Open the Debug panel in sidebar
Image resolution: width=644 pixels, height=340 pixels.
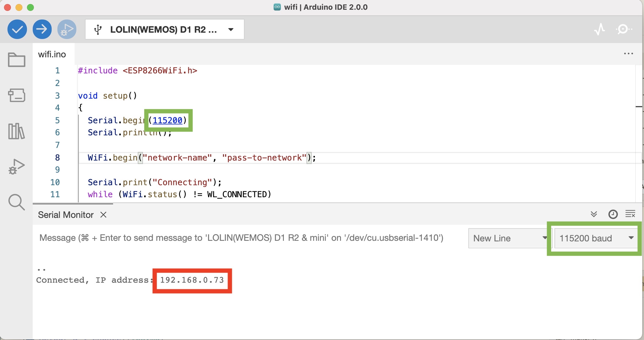pyautogui.click(x=17, y=167)
